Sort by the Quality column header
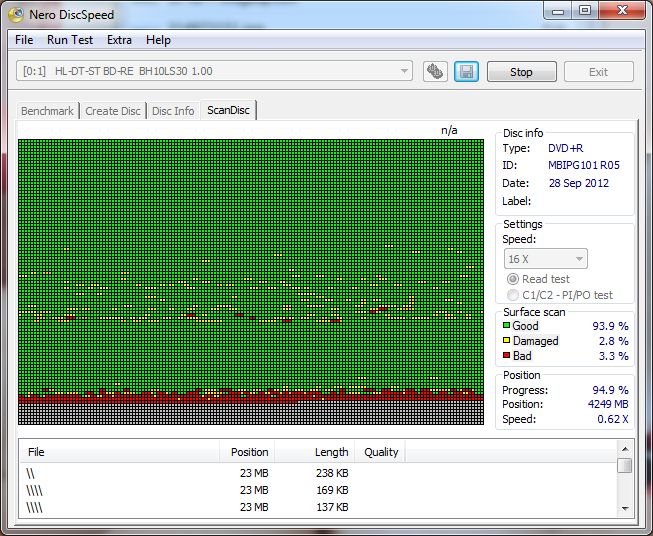The height and width of the screenshot is (536, 653). tap(380, 452)
